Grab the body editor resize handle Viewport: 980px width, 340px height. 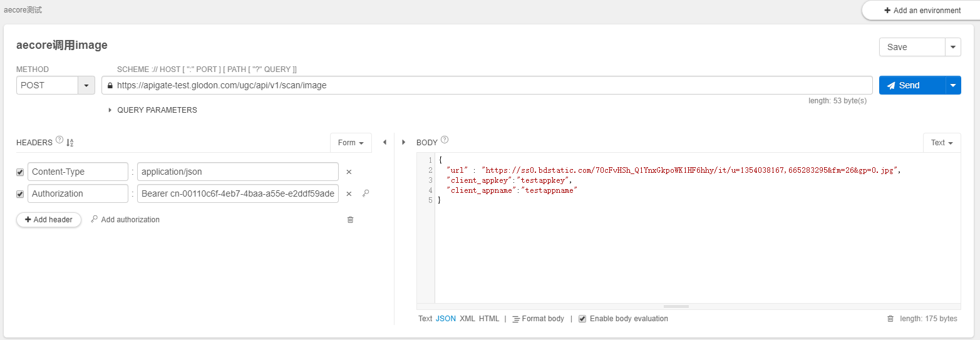[x=676, y=306]
